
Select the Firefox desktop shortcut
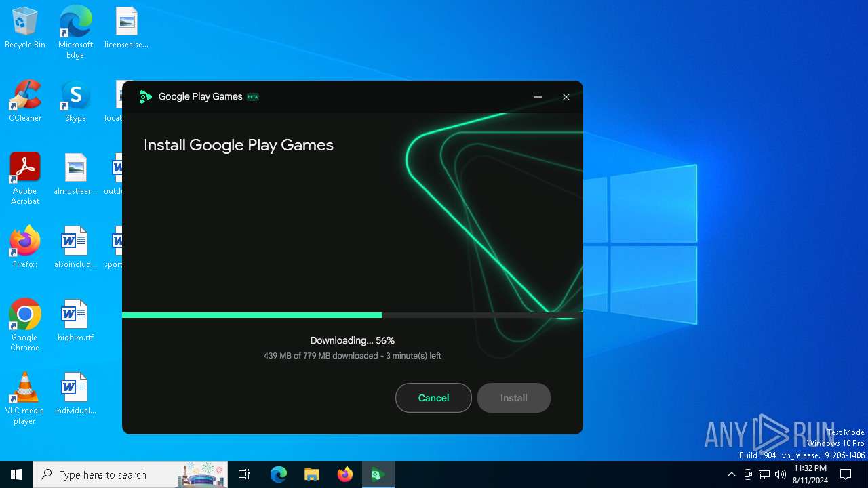pos(25,247)
